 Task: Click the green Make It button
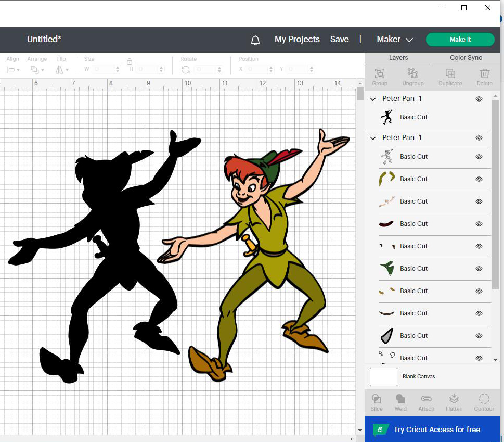(x=460, y=40)
